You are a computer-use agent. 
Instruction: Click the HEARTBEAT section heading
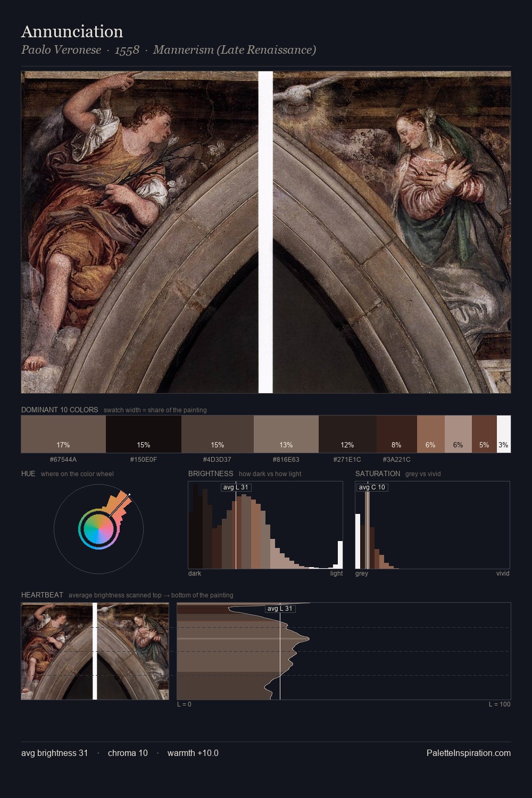(x=42, y=595)
